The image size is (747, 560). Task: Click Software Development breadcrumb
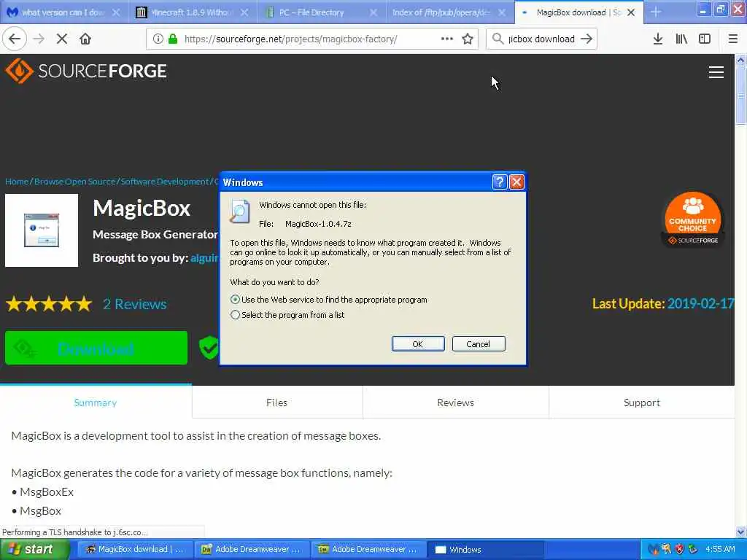pyautogui.click(x=165, y=182)
